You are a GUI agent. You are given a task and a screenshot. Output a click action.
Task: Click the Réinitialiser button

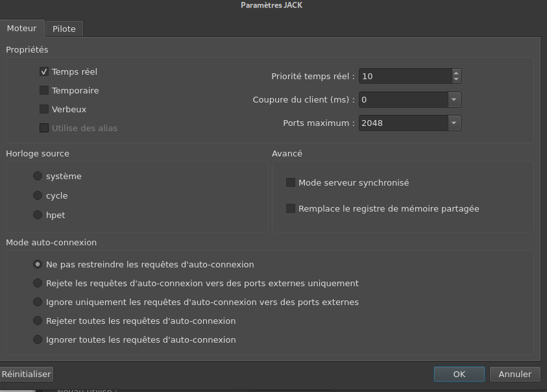pyautogui.click(x=26, y=374)
